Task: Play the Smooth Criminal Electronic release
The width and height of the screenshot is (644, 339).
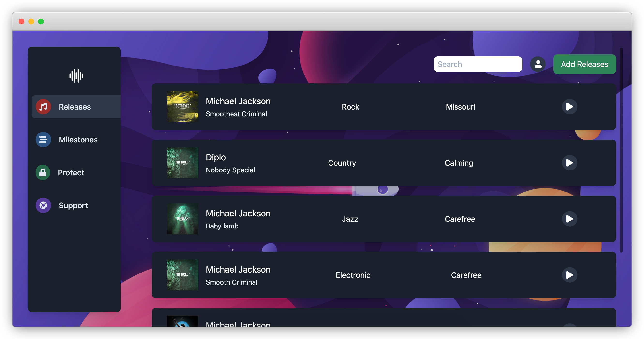Action: coord(569,275)
